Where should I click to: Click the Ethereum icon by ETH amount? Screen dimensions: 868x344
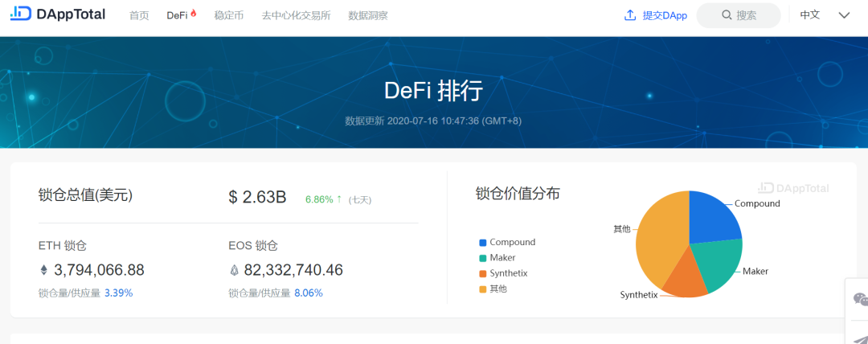click(x=43, y=270)
